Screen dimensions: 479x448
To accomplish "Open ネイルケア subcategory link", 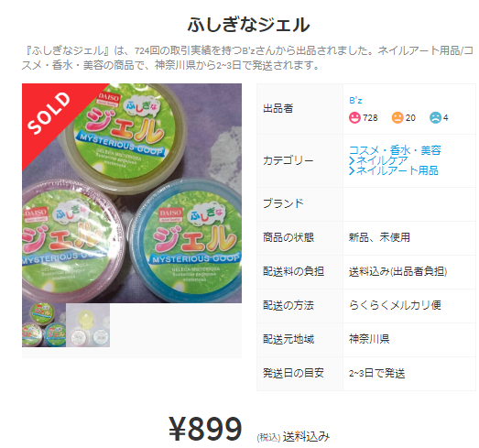I will pyautogui.click(x=382, y=160).
